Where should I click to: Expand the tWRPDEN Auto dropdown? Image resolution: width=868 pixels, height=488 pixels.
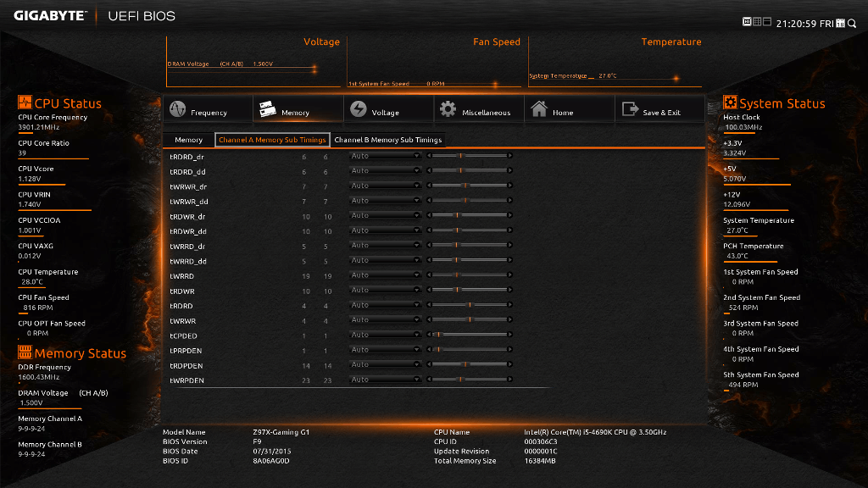[385, 380]
